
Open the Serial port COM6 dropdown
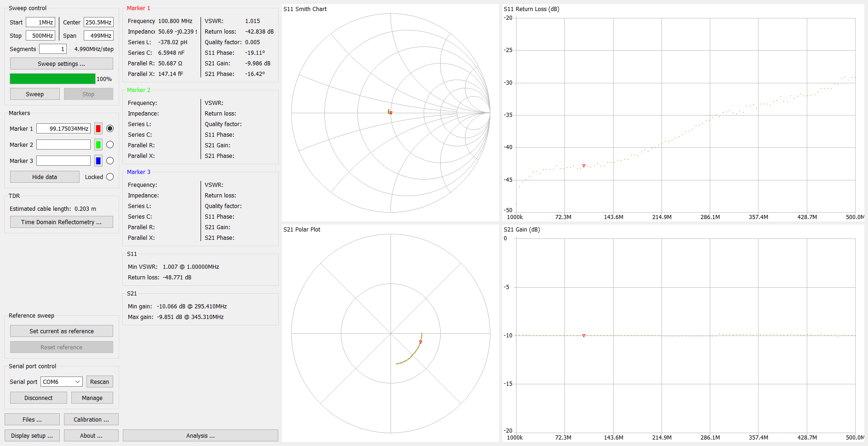(62, 382)
